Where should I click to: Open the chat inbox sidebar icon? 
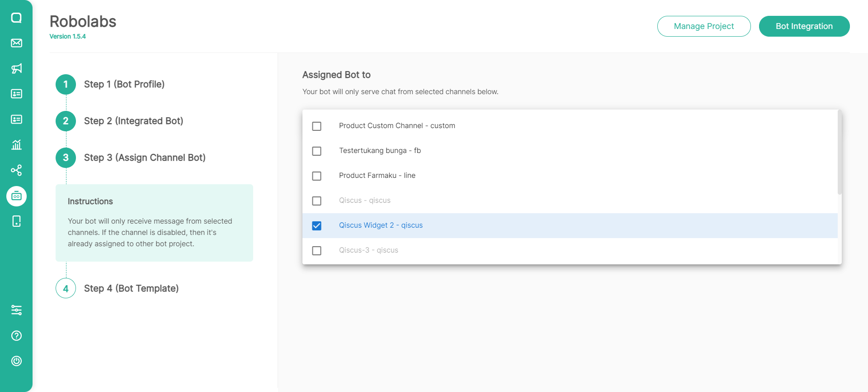pyautogui.click(x=16, y=18)
